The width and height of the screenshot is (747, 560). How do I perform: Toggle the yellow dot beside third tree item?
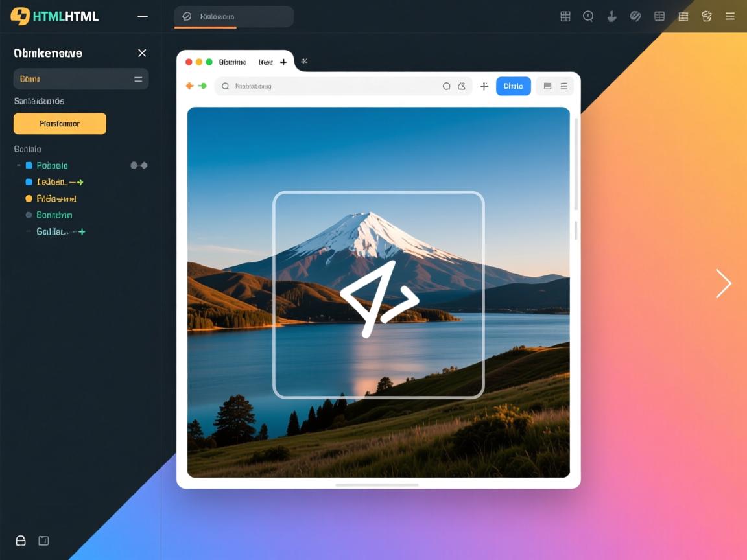(x=29, y=198)
